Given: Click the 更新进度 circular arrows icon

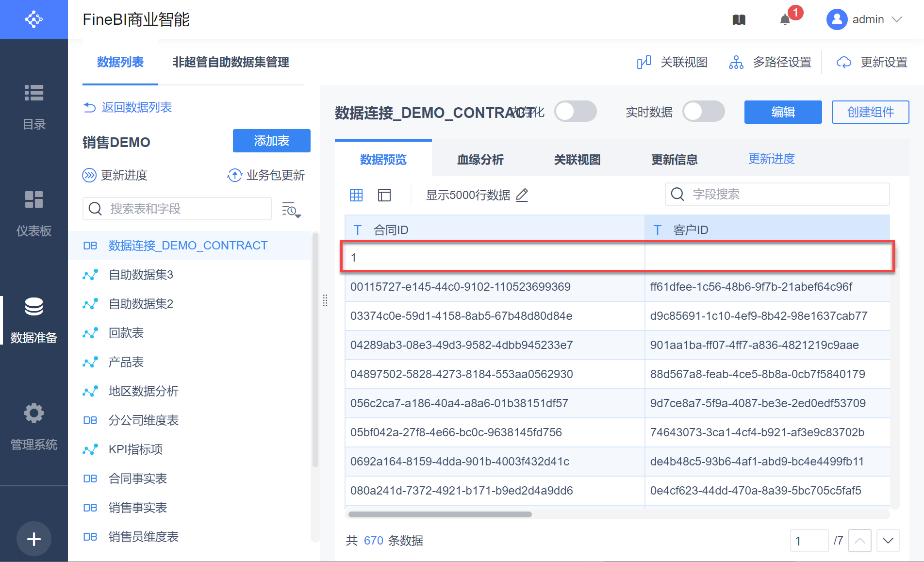Looking at the screenshot, I should pos(89,175).
